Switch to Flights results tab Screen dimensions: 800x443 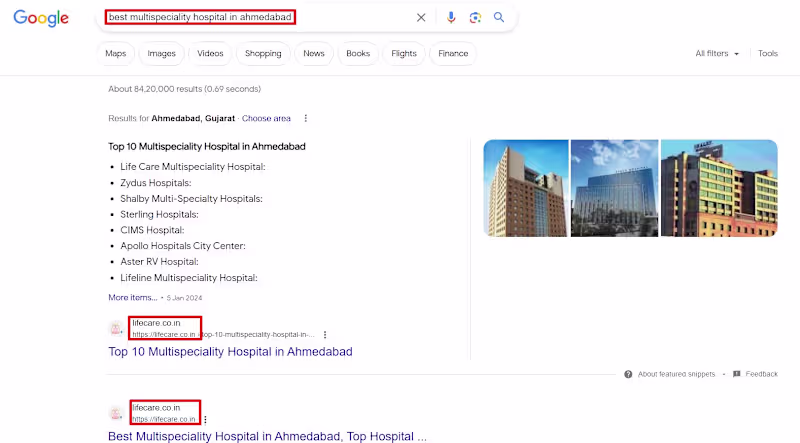[404, 54]
